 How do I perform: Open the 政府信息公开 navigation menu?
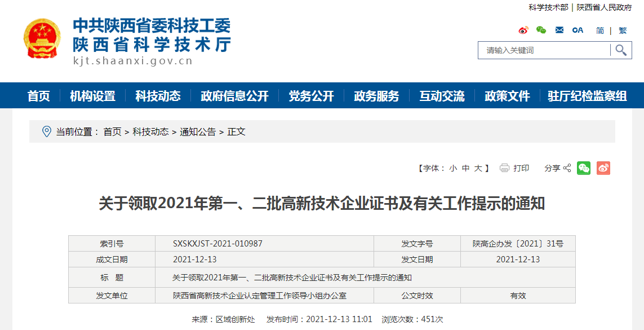point(234,96)
